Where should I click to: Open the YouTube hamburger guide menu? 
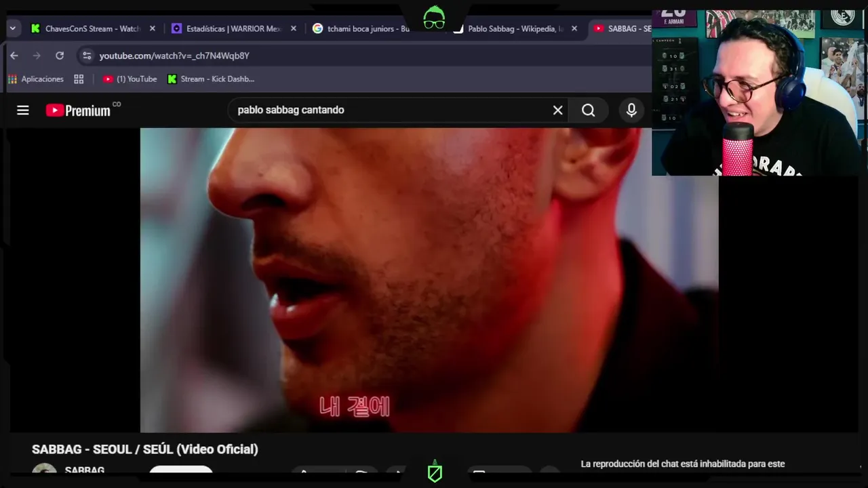pyautogui.click(x=23, y=110)
